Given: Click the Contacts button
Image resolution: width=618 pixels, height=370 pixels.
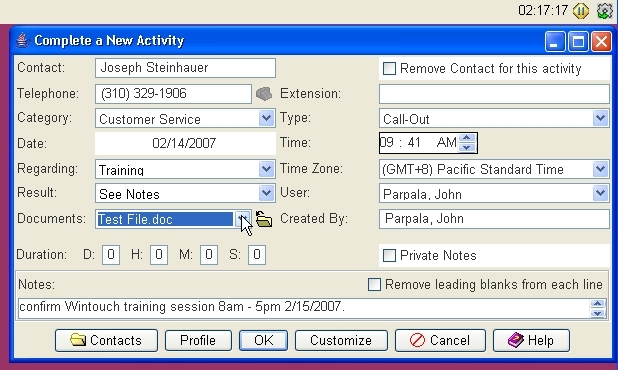Looking at the screenshot, I should [x=106, y=340].
